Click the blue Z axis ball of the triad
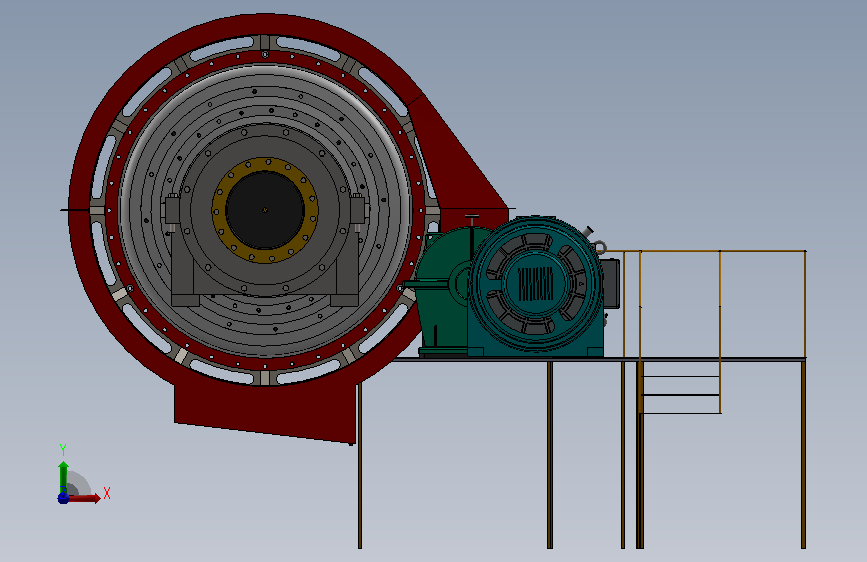Viewport: 867px width, 562px height. (x=63, y=498)
